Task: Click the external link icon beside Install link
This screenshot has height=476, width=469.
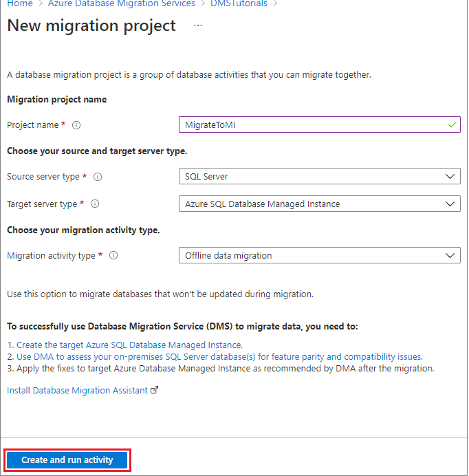Action: pos(155,390)
